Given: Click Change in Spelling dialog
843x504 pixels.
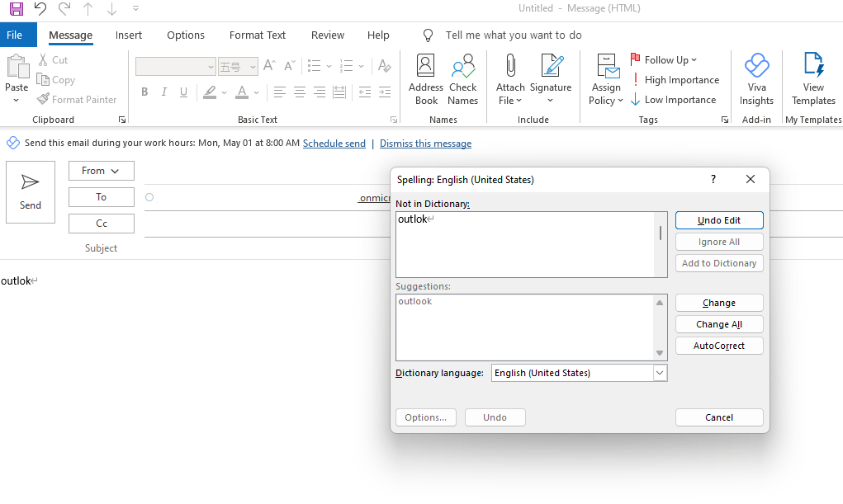Looking at the screenshot, I should pos(719,303).
